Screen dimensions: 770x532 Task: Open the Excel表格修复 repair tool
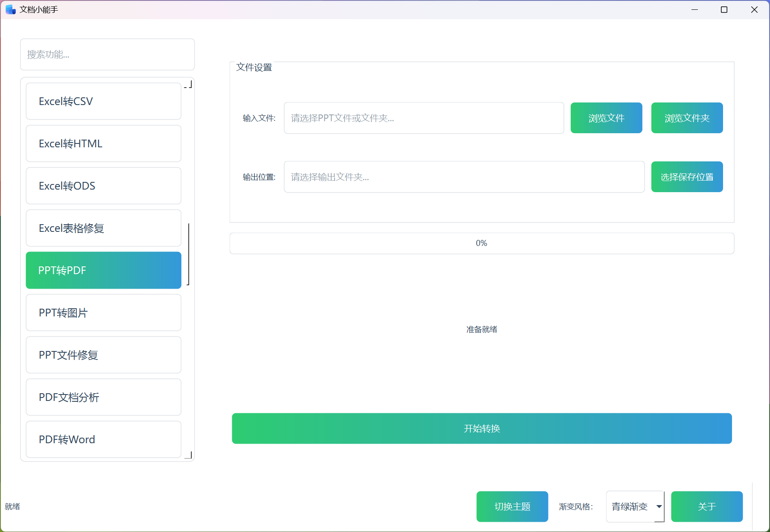[103, 228]
